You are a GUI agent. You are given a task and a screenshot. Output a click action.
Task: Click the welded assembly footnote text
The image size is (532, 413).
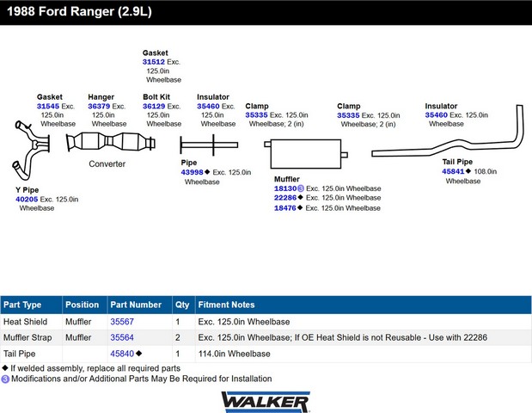click(95, 368)
